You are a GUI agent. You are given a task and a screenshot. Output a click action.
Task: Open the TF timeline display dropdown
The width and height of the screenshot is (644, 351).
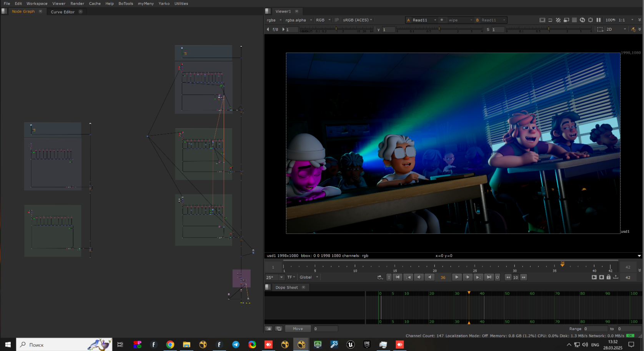coord(291,277)
